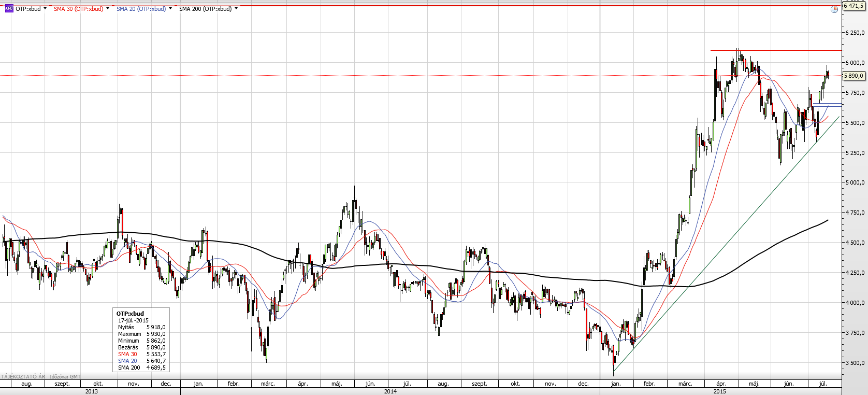This screenshot has height=395, width=868.
Task: Click the SMA 30 5 553,7 row in data box
Action: tap(141, 354)
